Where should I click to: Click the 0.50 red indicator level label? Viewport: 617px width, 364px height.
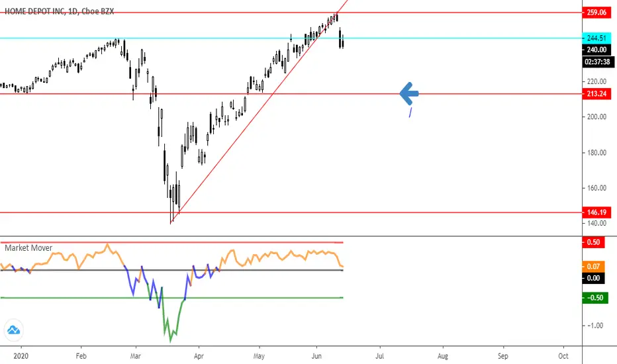click(593, 242)
